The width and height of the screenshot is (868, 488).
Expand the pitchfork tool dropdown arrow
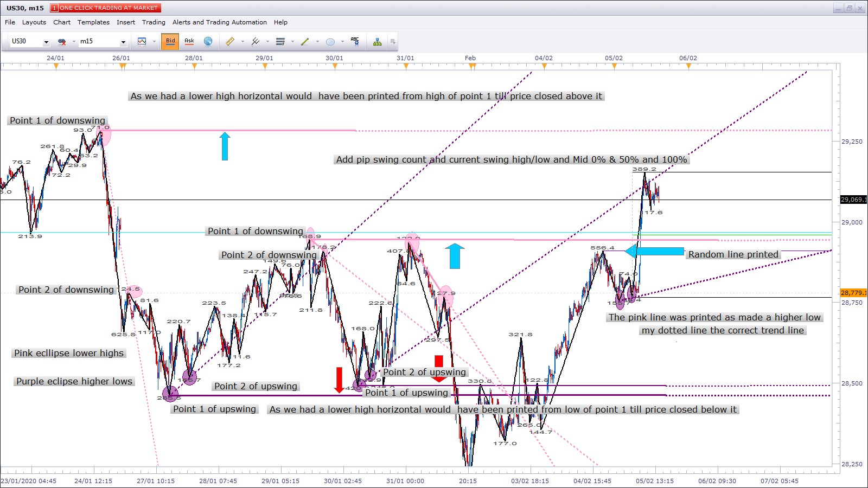point(267,42)
